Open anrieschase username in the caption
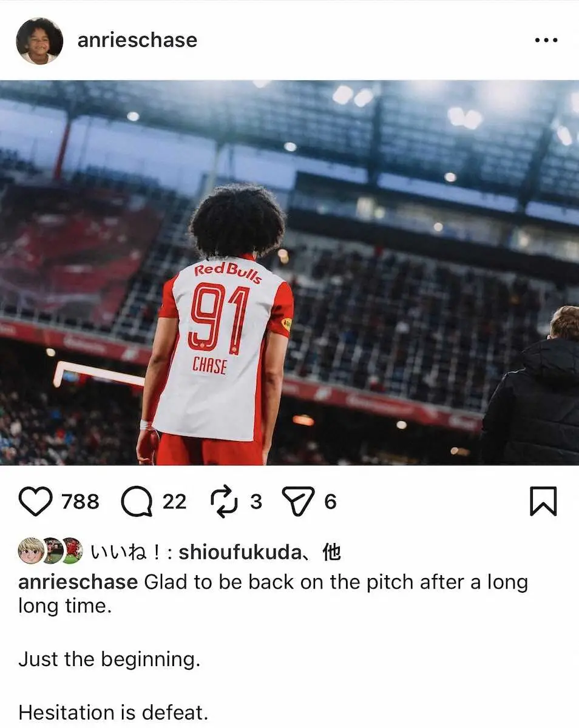579x728 pixels. 78,582
